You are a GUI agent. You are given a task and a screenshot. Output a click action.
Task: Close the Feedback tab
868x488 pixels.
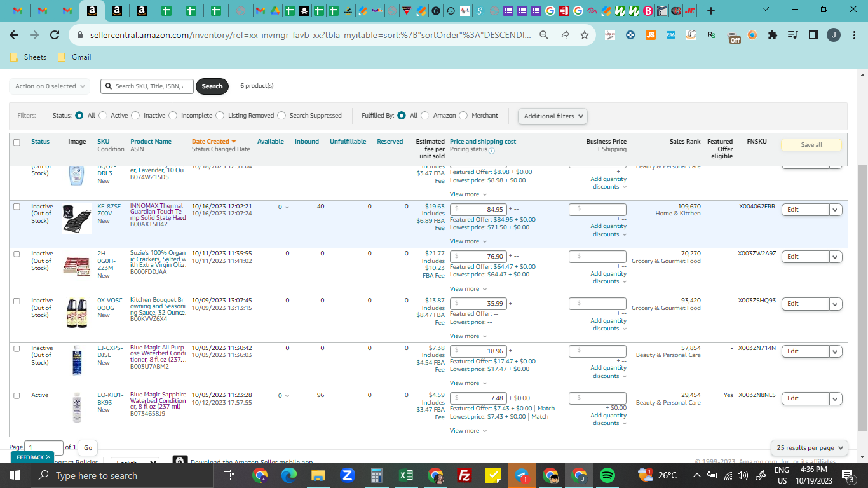coord(48,457)
